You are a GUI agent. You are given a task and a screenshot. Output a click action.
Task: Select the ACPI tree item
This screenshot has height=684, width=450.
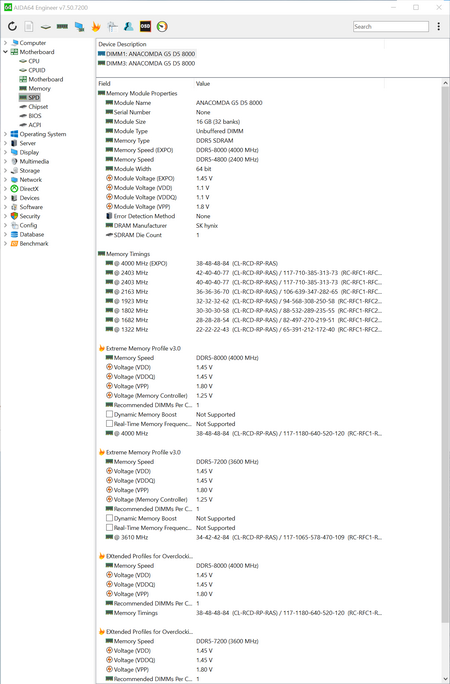coord(35,125)
